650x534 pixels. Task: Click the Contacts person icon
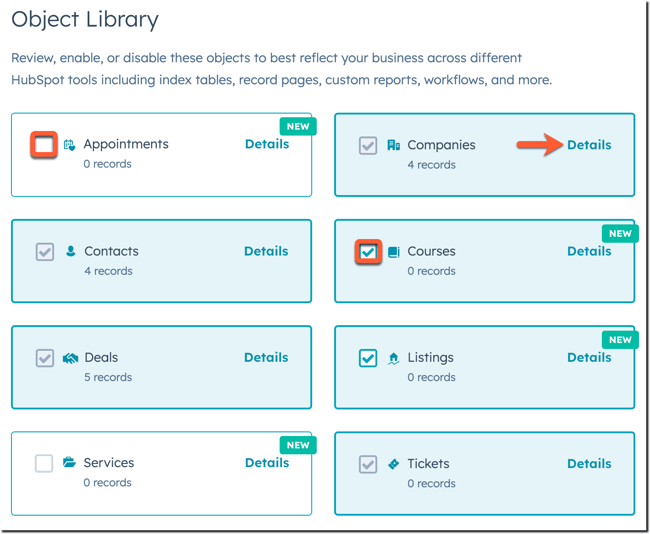pos(70,251)
